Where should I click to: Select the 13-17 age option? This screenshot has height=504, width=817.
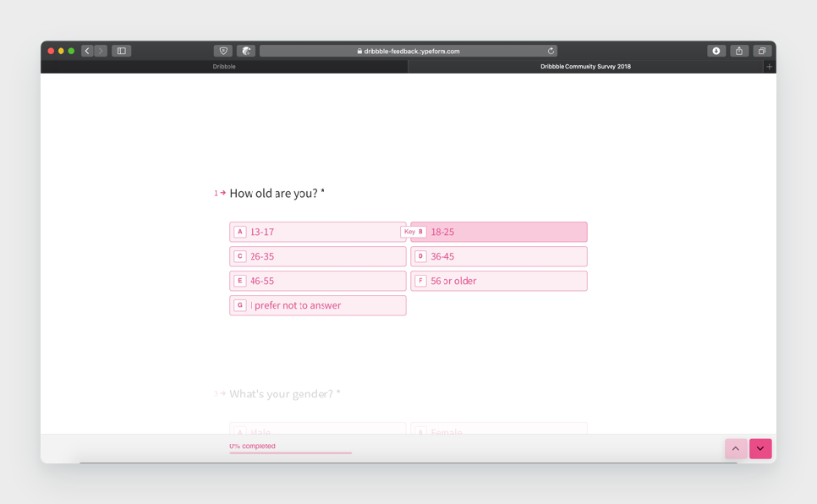point(317,231)
